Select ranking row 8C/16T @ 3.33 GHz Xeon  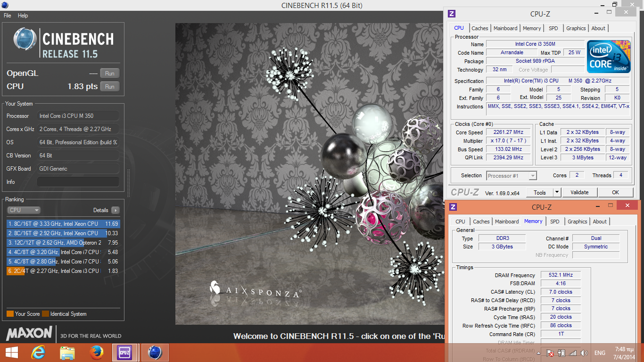coord(63,224)
